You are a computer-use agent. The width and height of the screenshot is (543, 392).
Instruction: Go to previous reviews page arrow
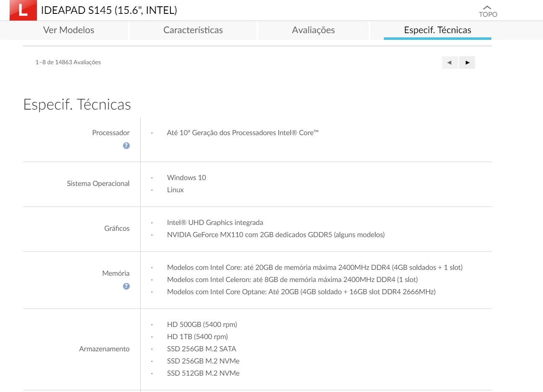coord(450,63)
